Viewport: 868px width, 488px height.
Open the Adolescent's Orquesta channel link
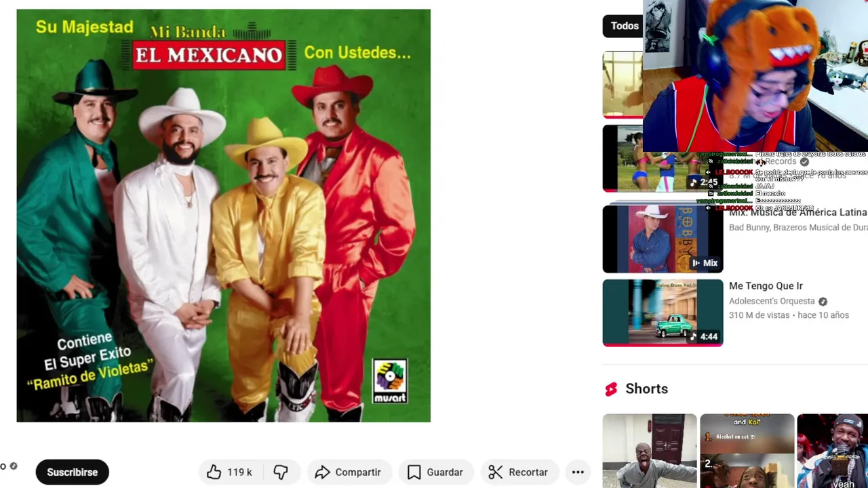pos(772,301)
